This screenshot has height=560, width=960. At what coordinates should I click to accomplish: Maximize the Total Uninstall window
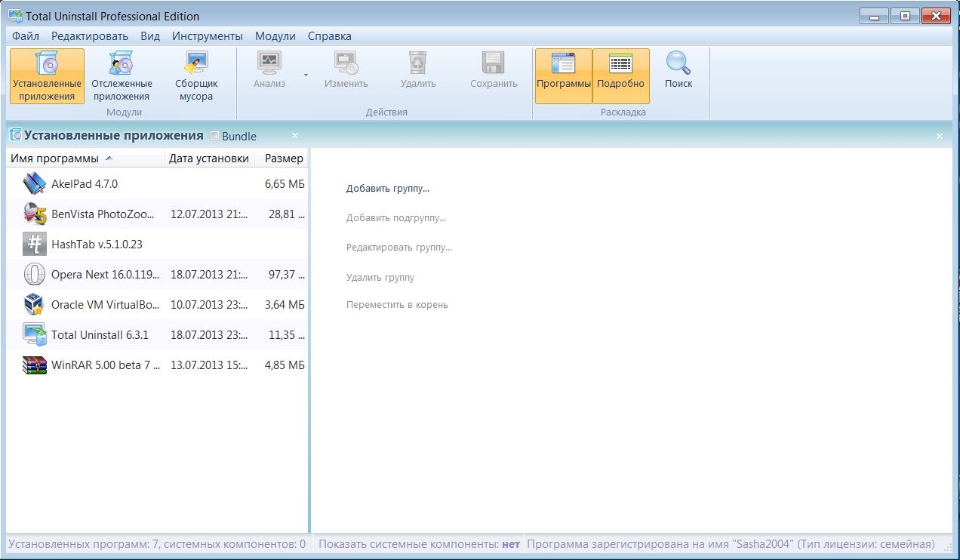click(905, 15)
